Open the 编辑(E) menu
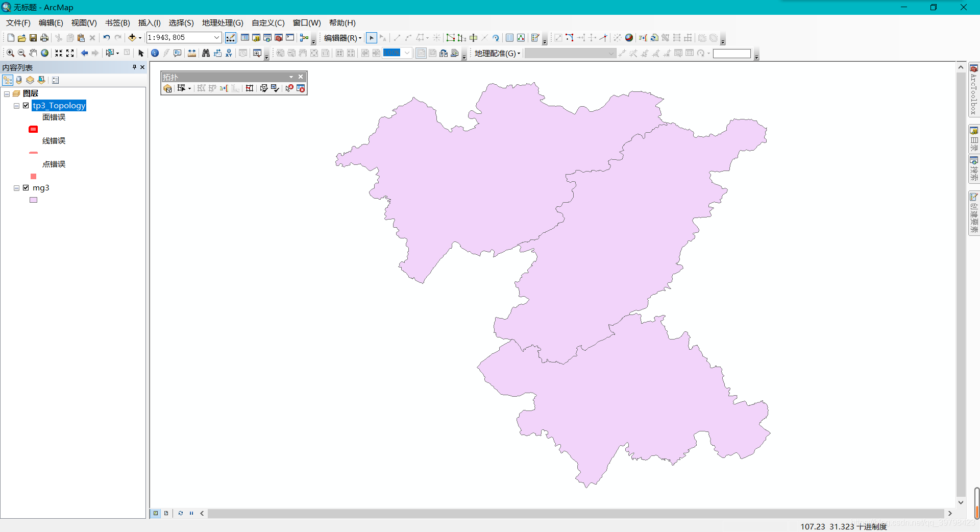 [x=51, y=23]
